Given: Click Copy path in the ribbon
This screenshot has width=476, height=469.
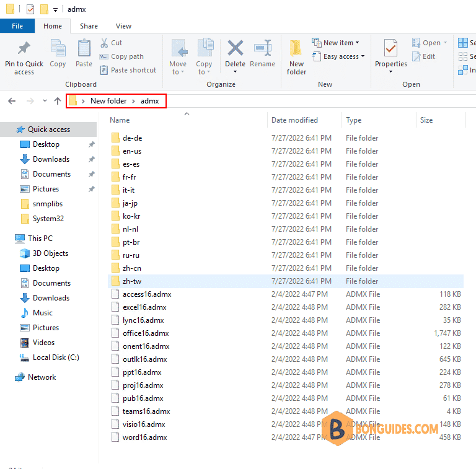Looking at the screenshot, I should (121, 56).
